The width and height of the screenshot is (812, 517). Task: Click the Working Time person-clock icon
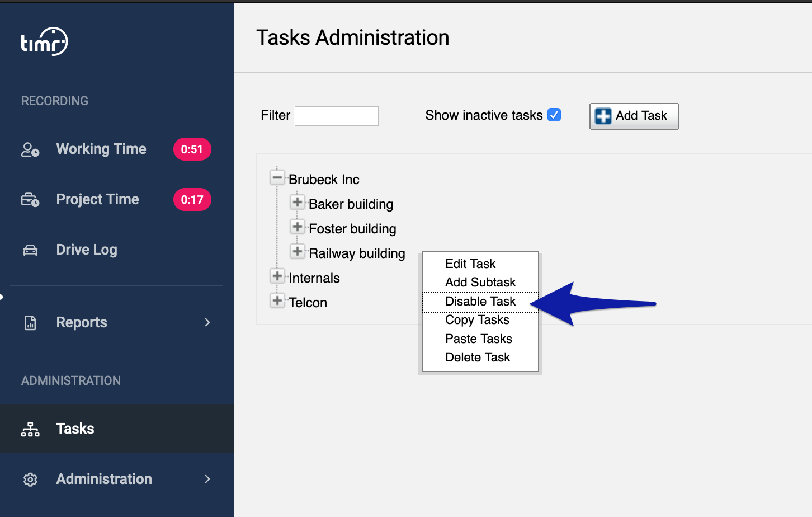[30, 149]
